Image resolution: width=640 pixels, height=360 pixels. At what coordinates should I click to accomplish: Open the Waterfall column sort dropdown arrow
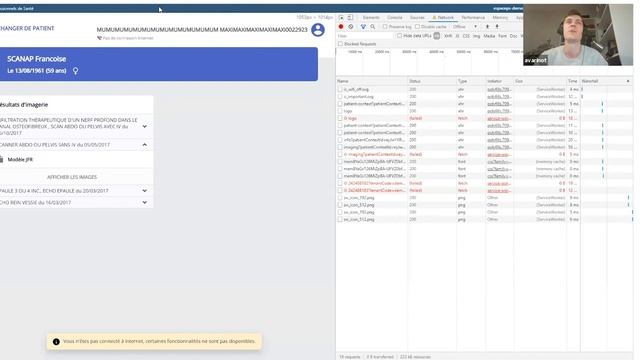pos(628,81)
